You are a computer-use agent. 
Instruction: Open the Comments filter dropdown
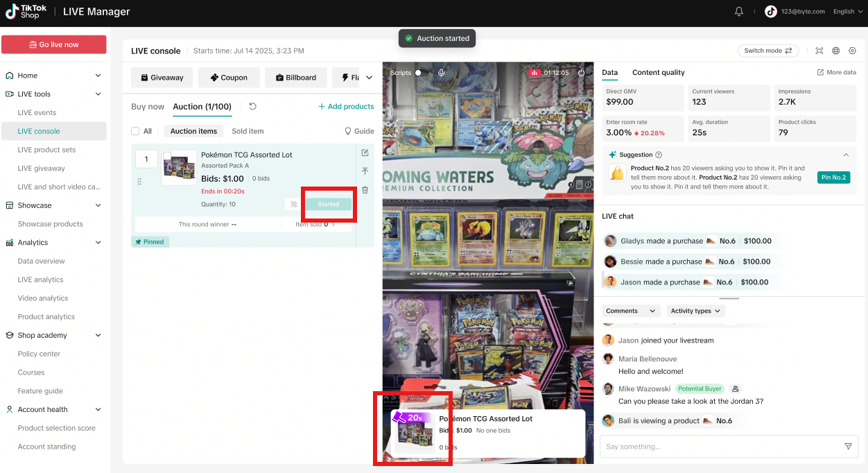630,311
